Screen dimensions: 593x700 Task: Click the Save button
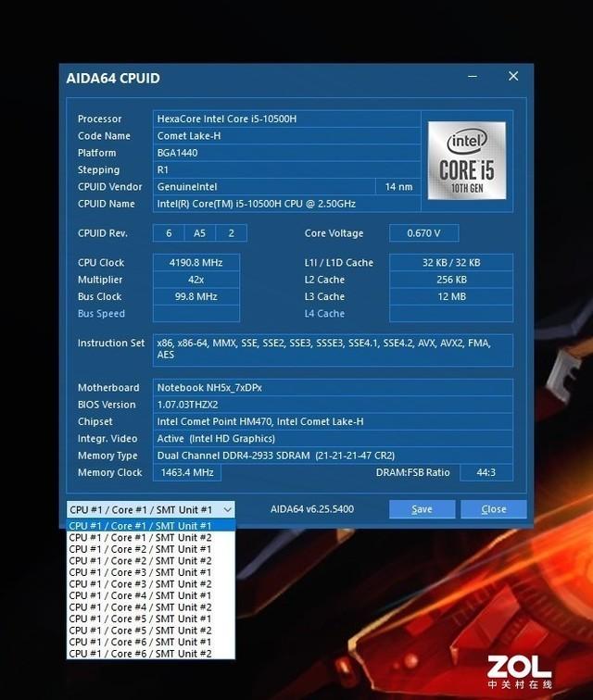click(422, 509)
